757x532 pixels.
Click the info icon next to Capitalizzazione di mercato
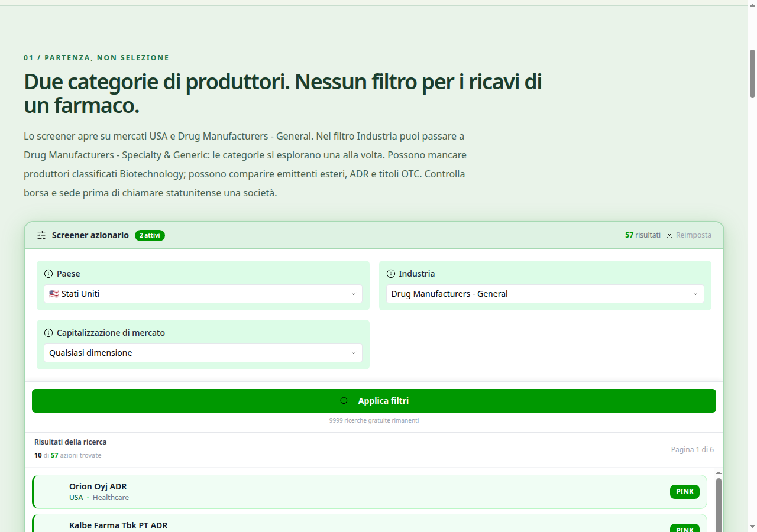tap(48, 333)
